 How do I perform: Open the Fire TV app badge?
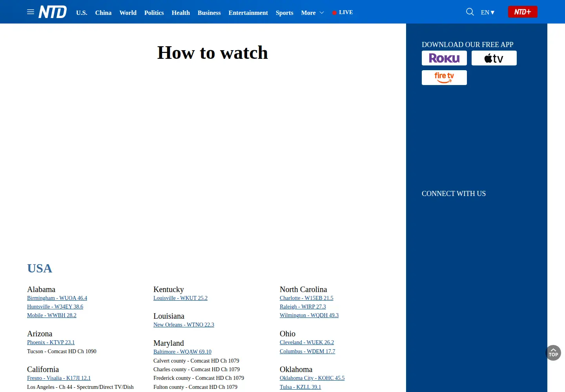pyautogui.click(x=444, y=78)
